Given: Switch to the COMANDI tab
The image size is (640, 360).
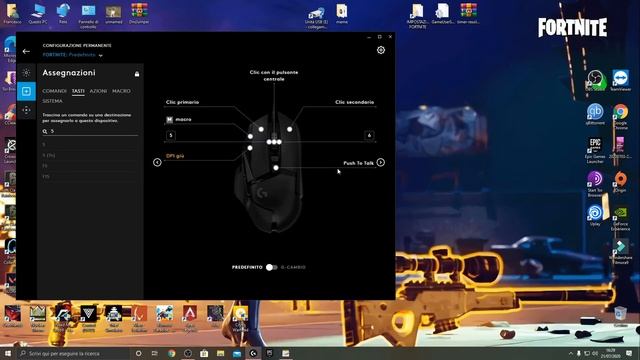Looking at the screenshot, I should [54, 91].
